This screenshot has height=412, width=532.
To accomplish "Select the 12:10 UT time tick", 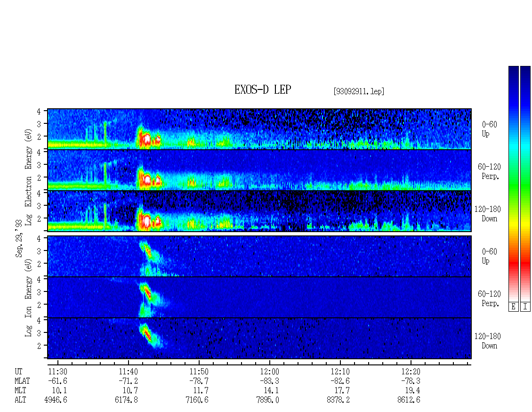I will [340, 372].
